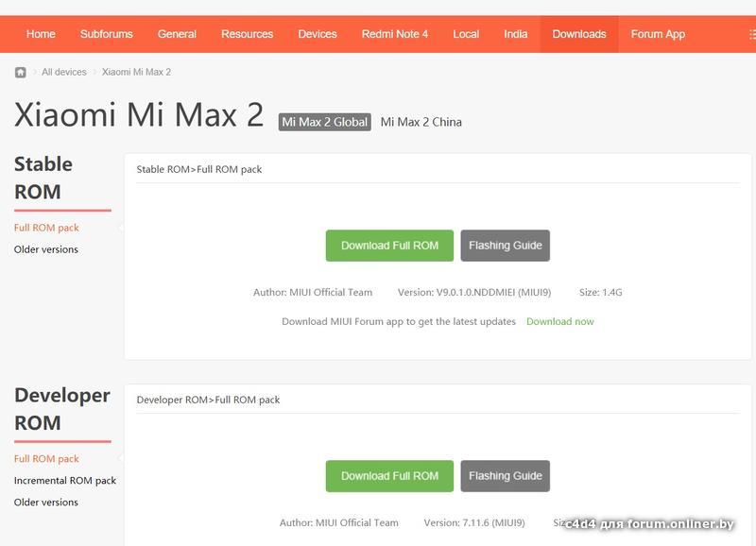The image size is (756, 546).
Task: Click the home icon in the breadcrumb
Action: click(20, 73)
